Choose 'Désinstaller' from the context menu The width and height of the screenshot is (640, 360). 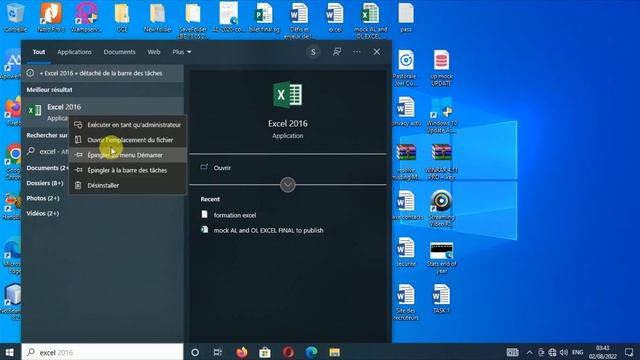128,185
